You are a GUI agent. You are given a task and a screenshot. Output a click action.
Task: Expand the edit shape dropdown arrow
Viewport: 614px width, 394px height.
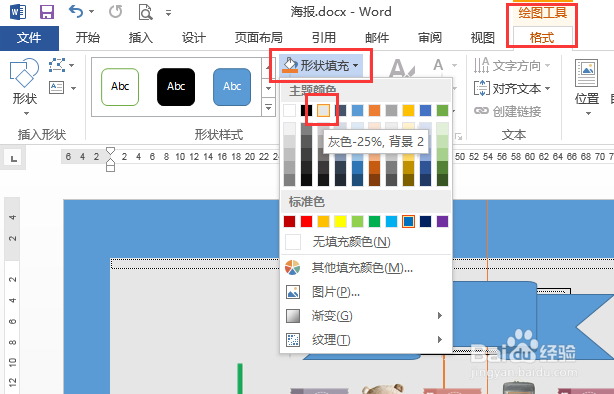click(72, 65)
